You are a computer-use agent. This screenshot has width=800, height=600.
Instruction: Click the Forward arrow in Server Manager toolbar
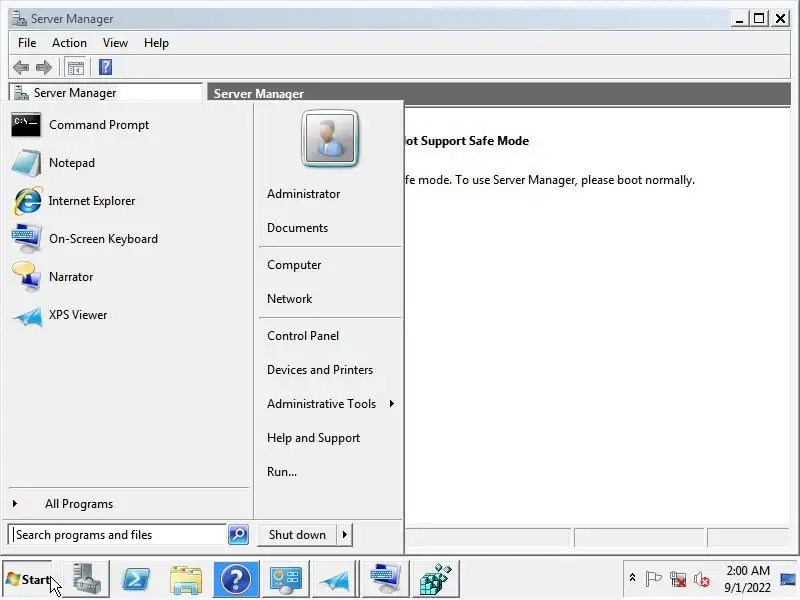pyautogui.click(x=44, y=67)
